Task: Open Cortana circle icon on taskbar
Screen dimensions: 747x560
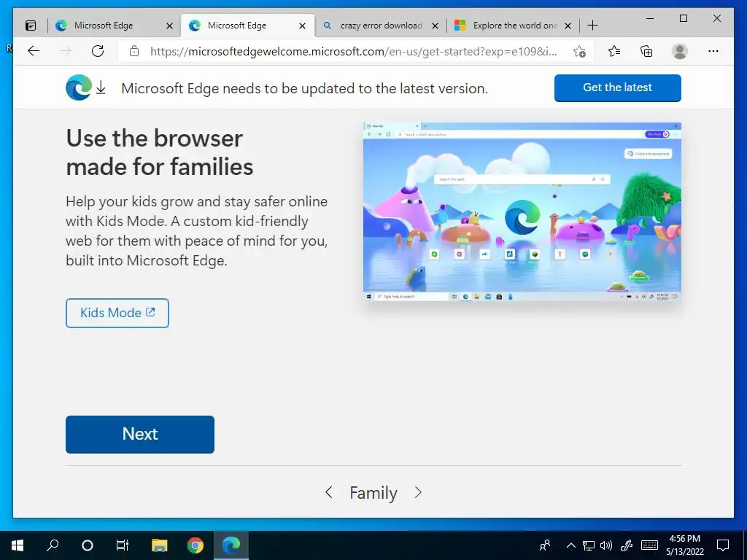Action: [x=88, y=545]
